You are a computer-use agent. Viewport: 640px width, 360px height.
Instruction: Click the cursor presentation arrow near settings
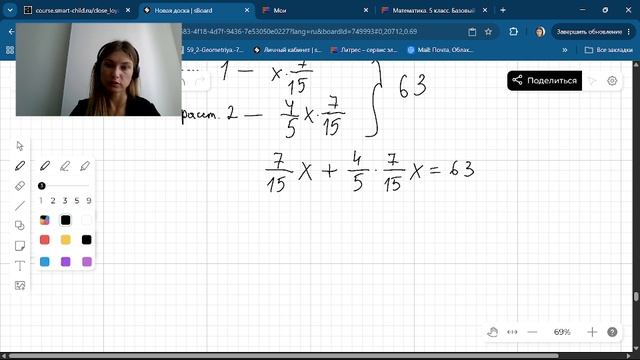pos(592,81)
